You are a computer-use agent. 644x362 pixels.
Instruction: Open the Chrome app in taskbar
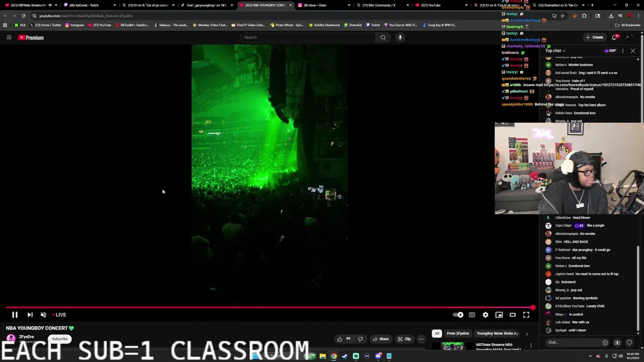(334, 356)
